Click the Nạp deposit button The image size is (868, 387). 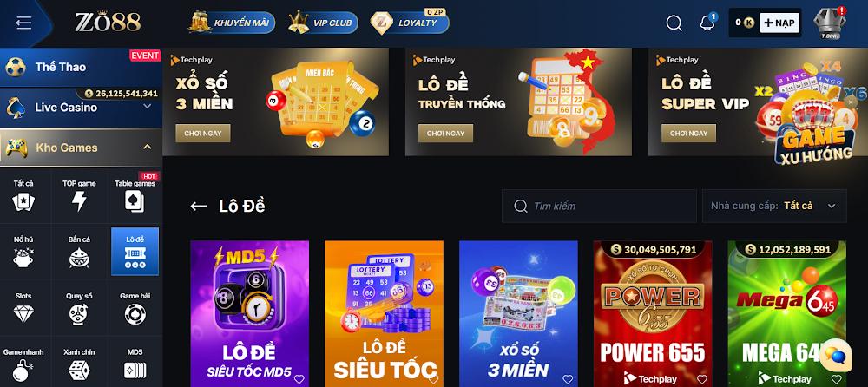(779, 23)
